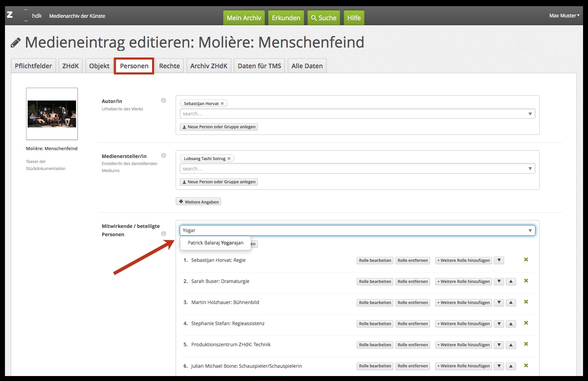Click the Z logo in header

[10, 15]
